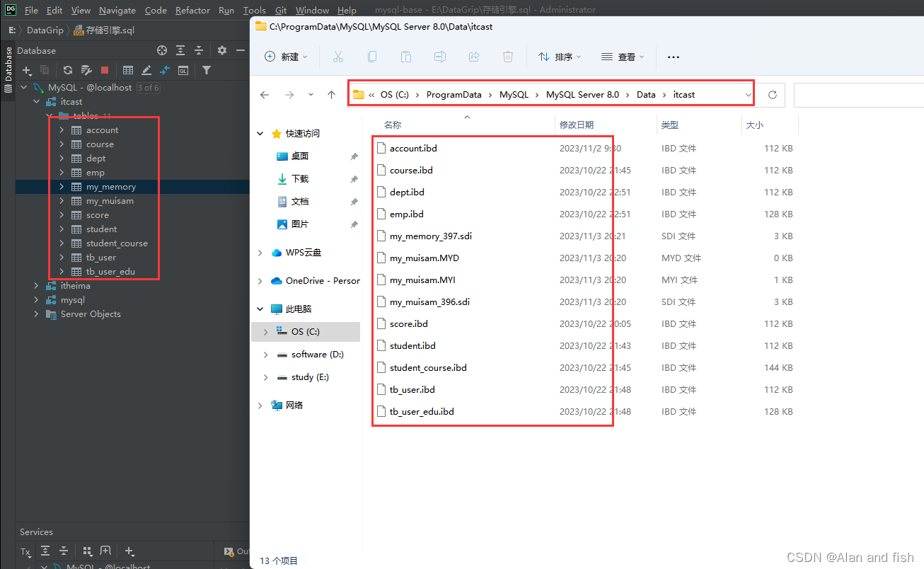Sort by 大小 column header

click(x=755, y=125)
